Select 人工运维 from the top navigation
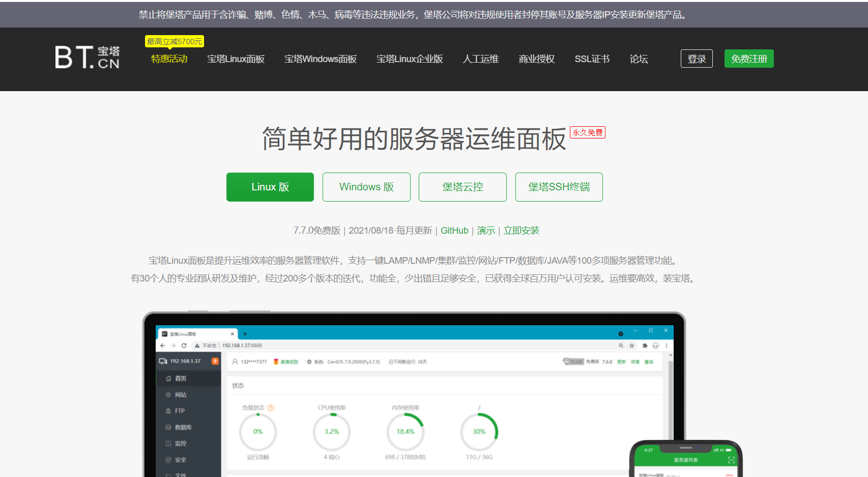This screenshot has width=868, height=477. [x=480, y=59]
